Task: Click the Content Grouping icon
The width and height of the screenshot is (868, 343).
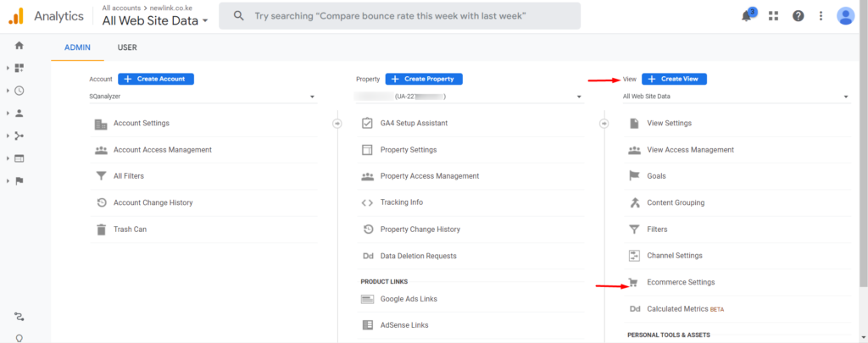Action: point(634,202)
